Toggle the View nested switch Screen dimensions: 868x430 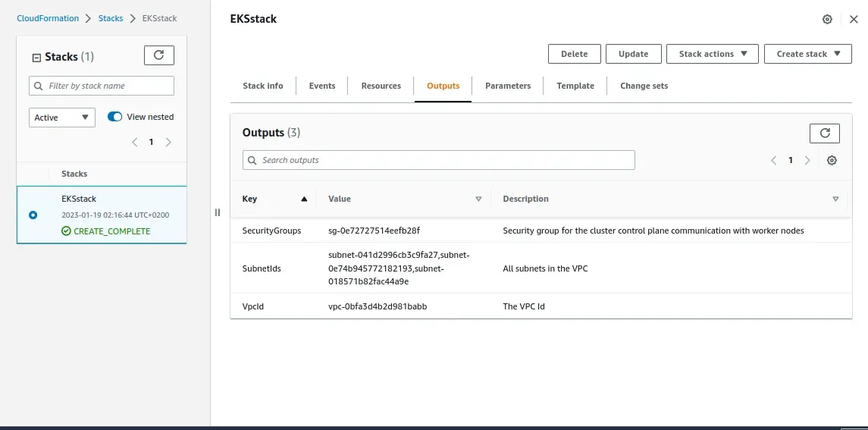click(x=115, y=117)
